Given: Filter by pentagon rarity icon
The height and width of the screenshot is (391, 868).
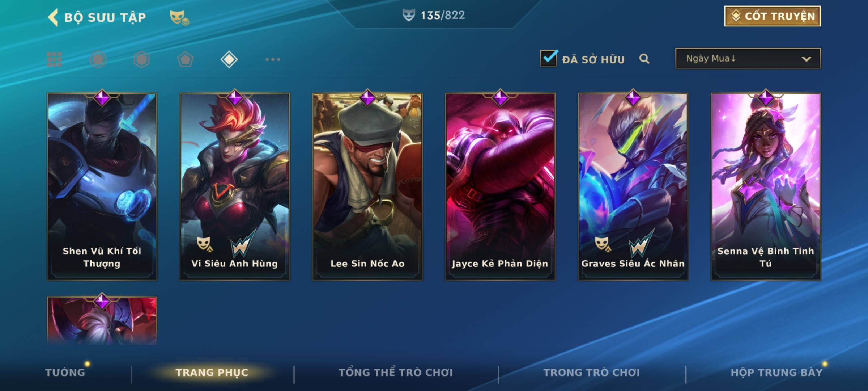Looking at the screenshot, I should click(x=185, y=59).
